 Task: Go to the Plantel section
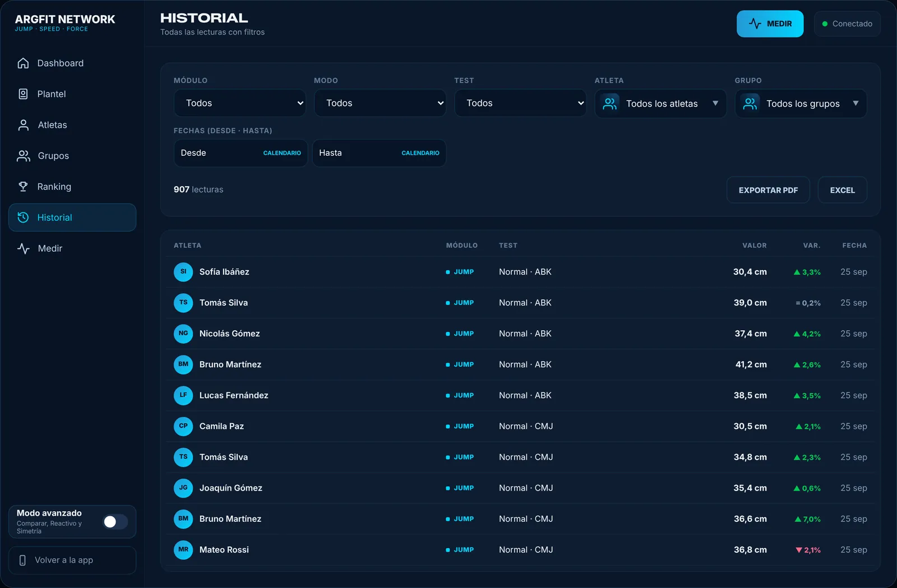coord(72,94)
